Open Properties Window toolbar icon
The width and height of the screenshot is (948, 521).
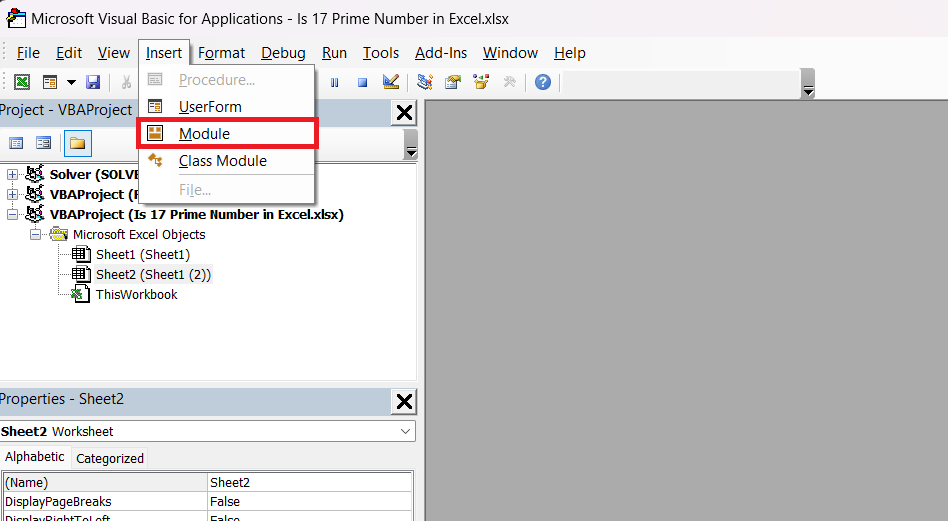tap(452, 82)
